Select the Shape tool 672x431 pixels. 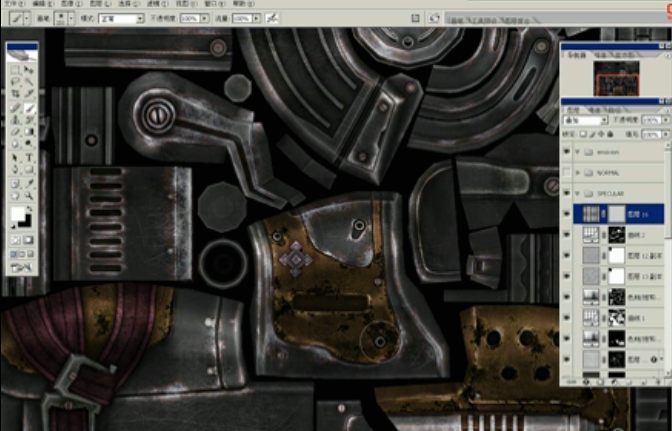tap(29, 170)
